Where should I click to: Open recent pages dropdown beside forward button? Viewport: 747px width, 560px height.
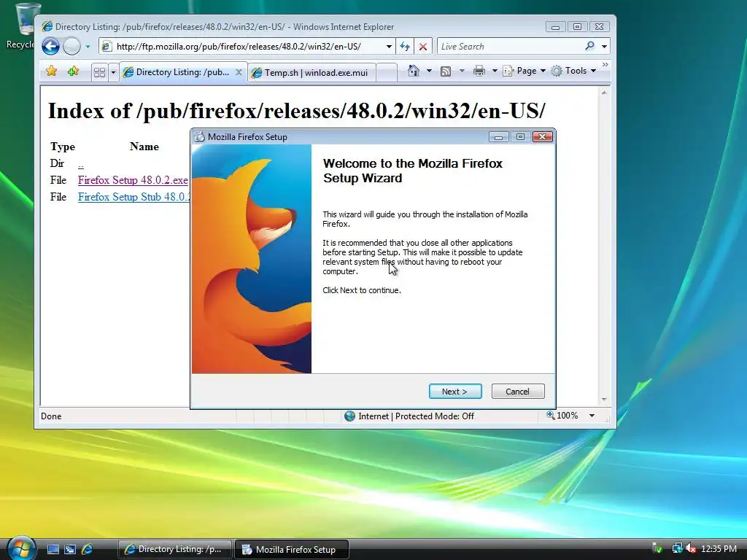tap(88, 47)
